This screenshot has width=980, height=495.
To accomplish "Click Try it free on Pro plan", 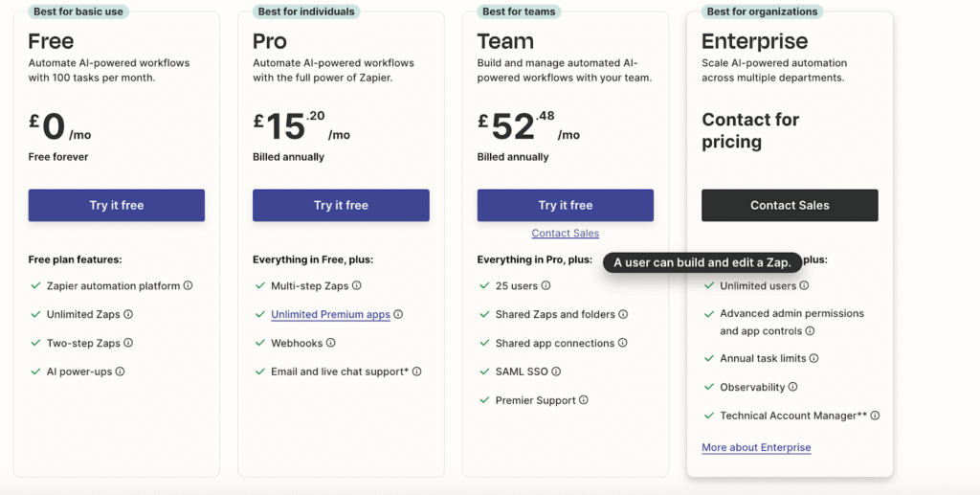I will tap(341, 205).
